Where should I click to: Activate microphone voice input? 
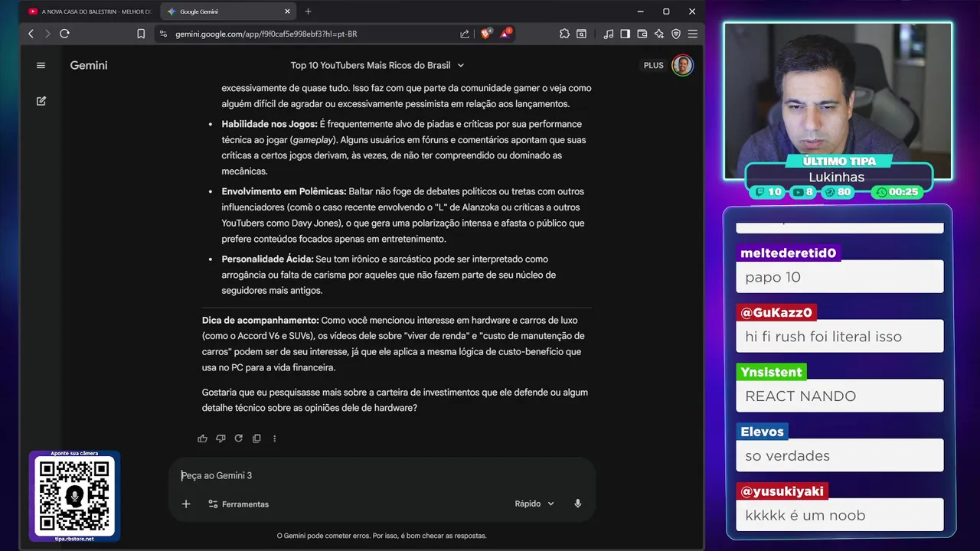click(x=578, y=504)
